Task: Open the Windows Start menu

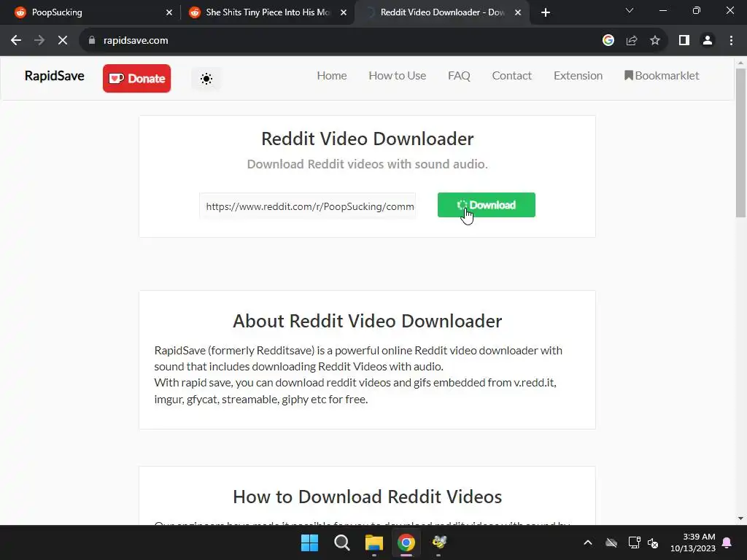Action: click(x=309, y=542)
